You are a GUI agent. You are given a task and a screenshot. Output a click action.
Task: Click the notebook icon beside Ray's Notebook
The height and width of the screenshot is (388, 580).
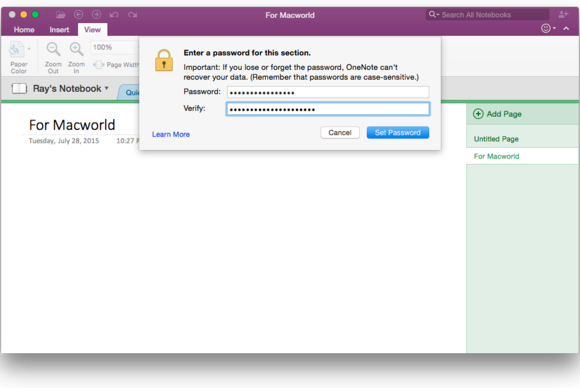pyautogui.click(x=19, y=88)
